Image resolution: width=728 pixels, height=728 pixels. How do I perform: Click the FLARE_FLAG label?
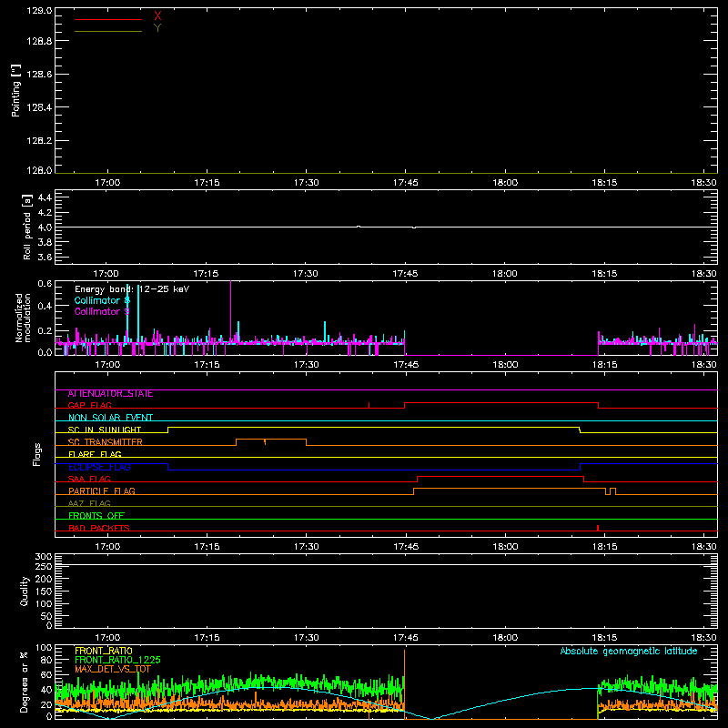pyautogui.click(x=95, y=454)
